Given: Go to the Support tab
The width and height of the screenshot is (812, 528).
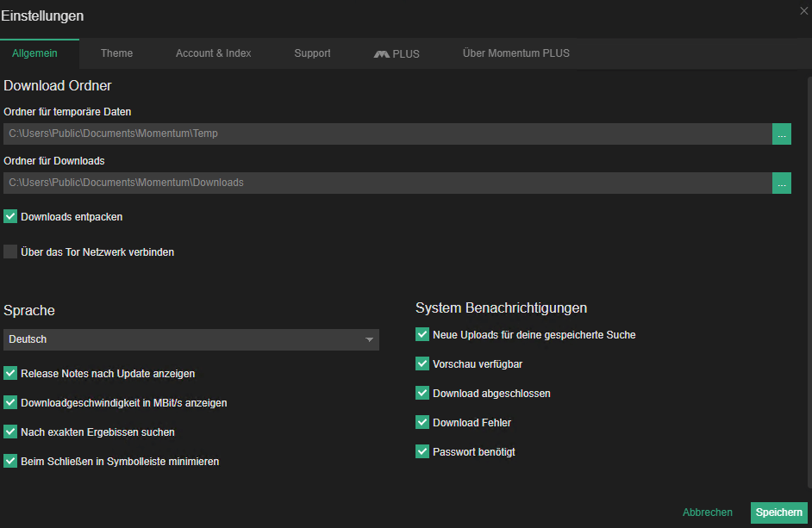Looking at the screenshot, I should pos(312,53).
